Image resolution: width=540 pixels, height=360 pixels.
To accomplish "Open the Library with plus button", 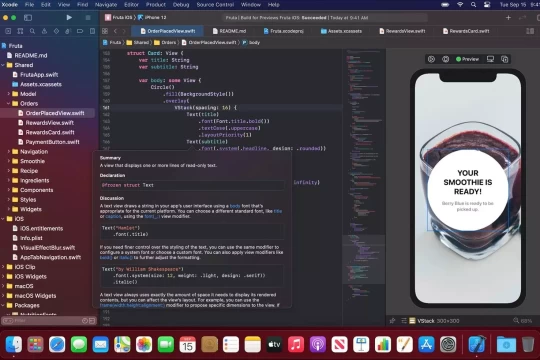I will (x=508, y=18).
